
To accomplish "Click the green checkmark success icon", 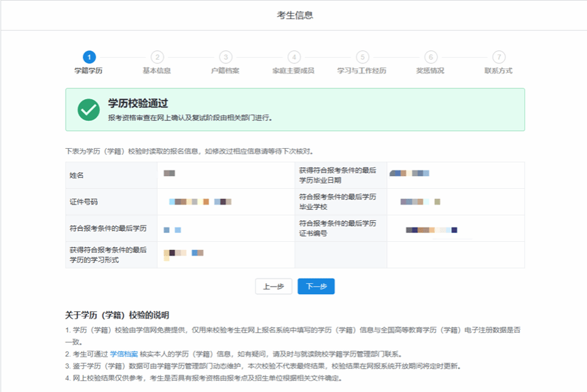I will click(x=88, y=109).
